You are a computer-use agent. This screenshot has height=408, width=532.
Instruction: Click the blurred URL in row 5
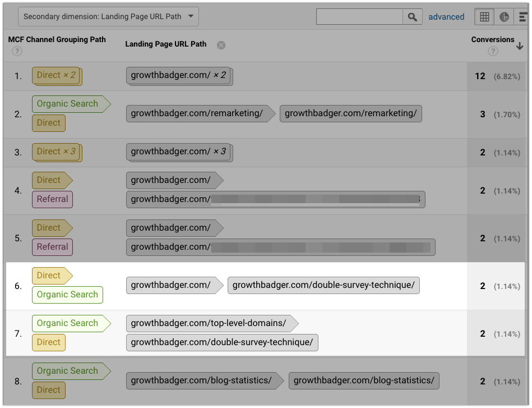pos(281,247)
